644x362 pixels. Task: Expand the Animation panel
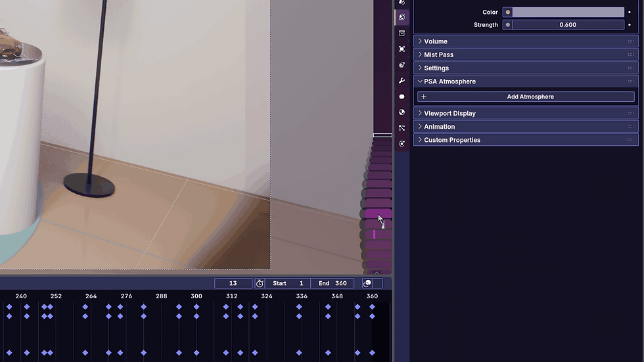coord(420,126)
